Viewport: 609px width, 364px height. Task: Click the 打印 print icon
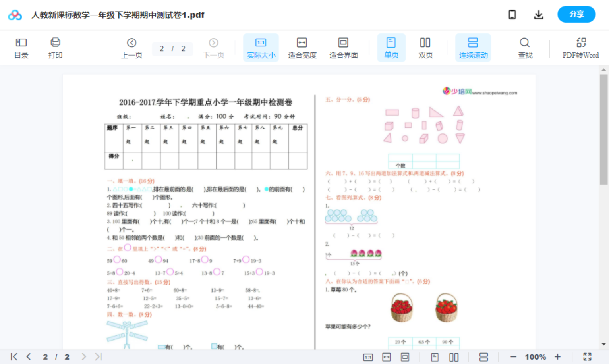55,47
